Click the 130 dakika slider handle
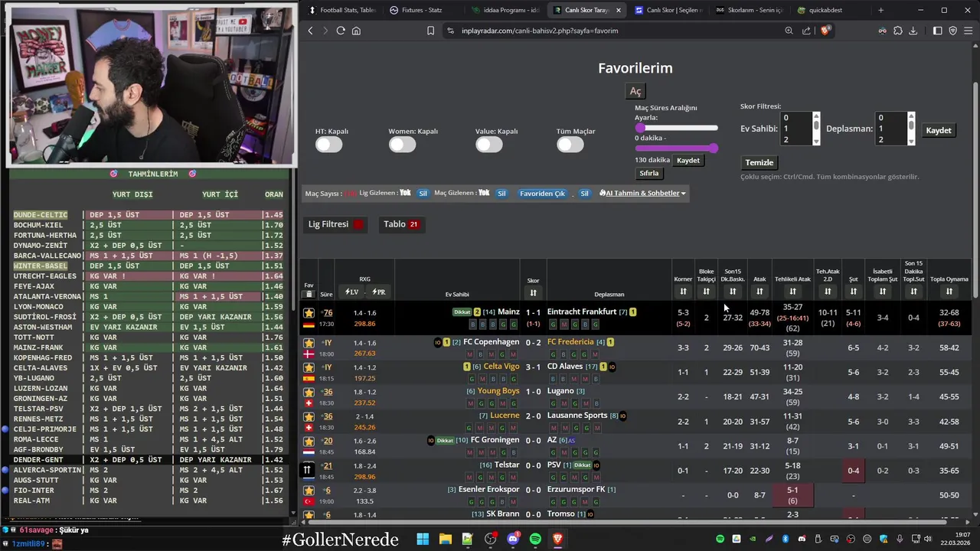Screen dimensions: 980x551 click(x=714, y=148)
